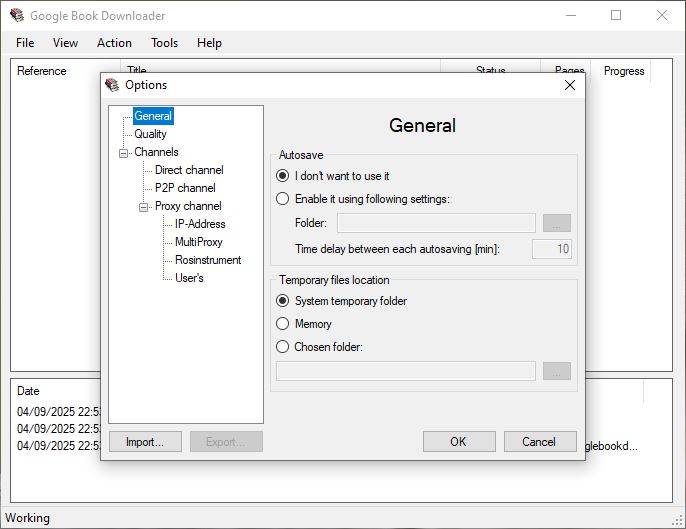This screenshot has width=686, height=529.
Task: Collapse the Channels tree node
Action: [123, 153]
